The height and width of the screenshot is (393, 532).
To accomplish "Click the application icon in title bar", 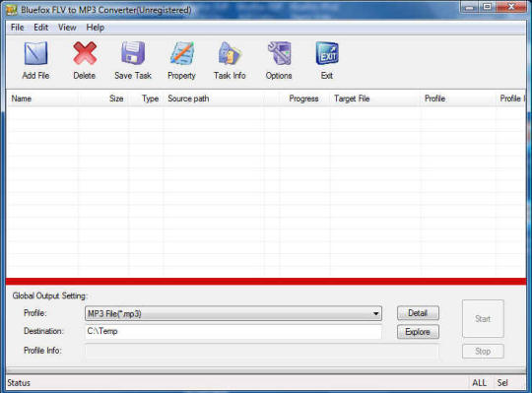I will [x=12, y=10].
